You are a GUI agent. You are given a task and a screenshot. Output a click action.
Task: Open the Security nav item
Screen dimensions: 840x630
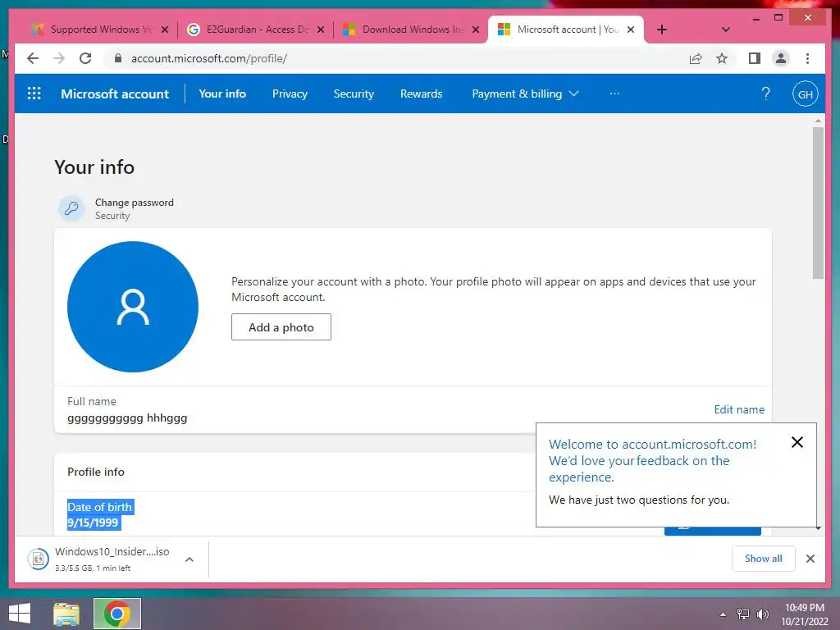coord(354,94)
